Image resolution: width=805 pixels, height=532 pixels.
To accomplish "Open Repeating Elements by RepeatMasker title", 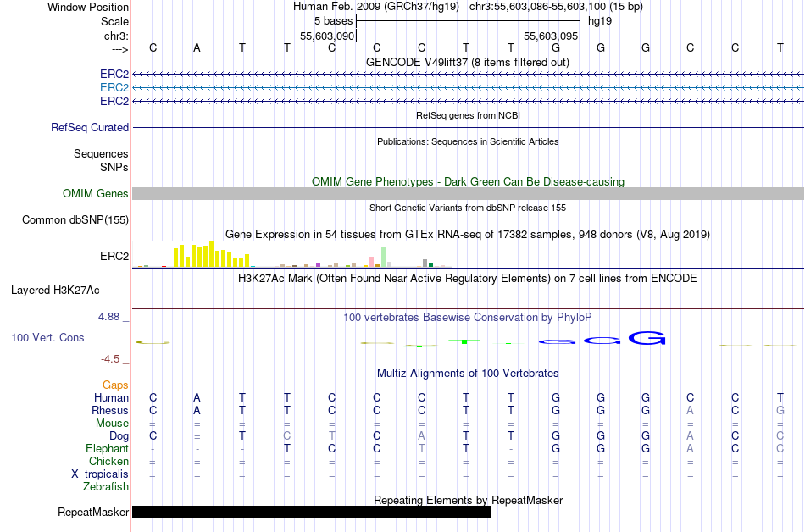I will 468,500.
